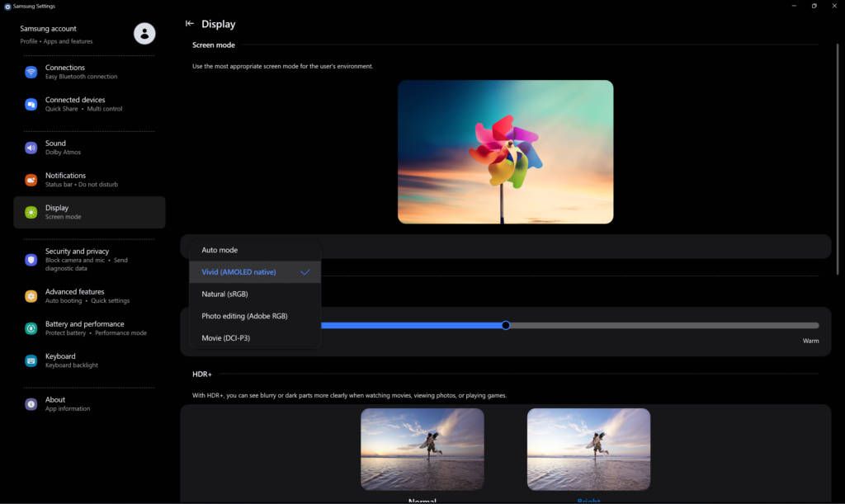Viewport: 845px width, 504px height.
Task: Open Security and privacy settings
Action: pos(89,260)
